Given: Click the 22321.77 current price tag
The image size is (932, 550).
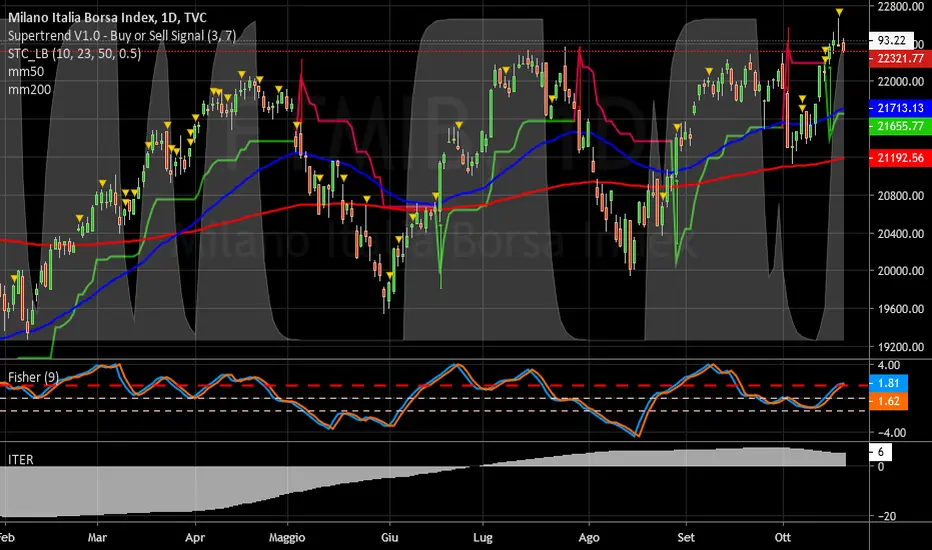Looking at the screenshot, I should click(x=900, y=58).
